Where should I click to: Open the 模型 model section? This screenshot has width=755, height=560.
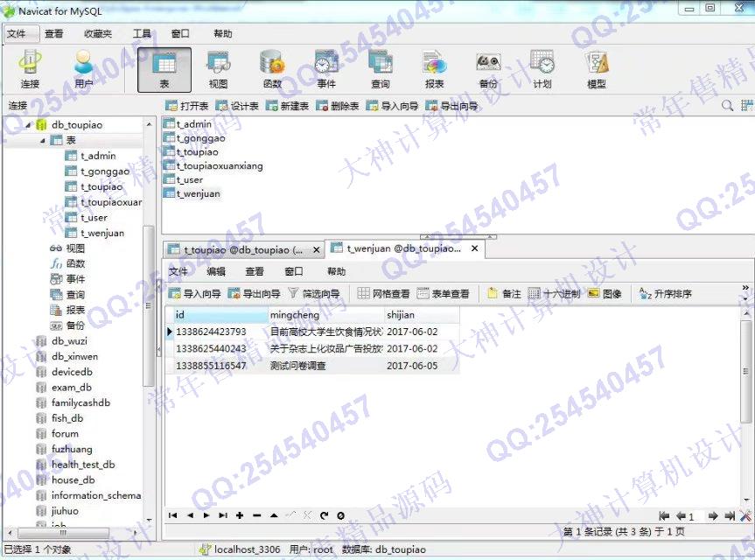click(x=596, y=70)
